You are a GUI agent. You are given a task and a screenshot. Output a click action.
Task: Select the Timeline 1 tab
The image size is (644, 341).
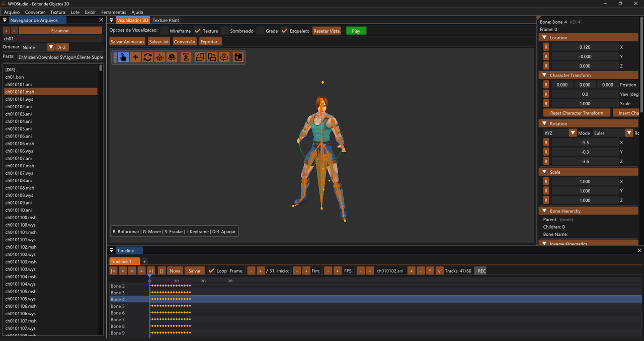124,261
